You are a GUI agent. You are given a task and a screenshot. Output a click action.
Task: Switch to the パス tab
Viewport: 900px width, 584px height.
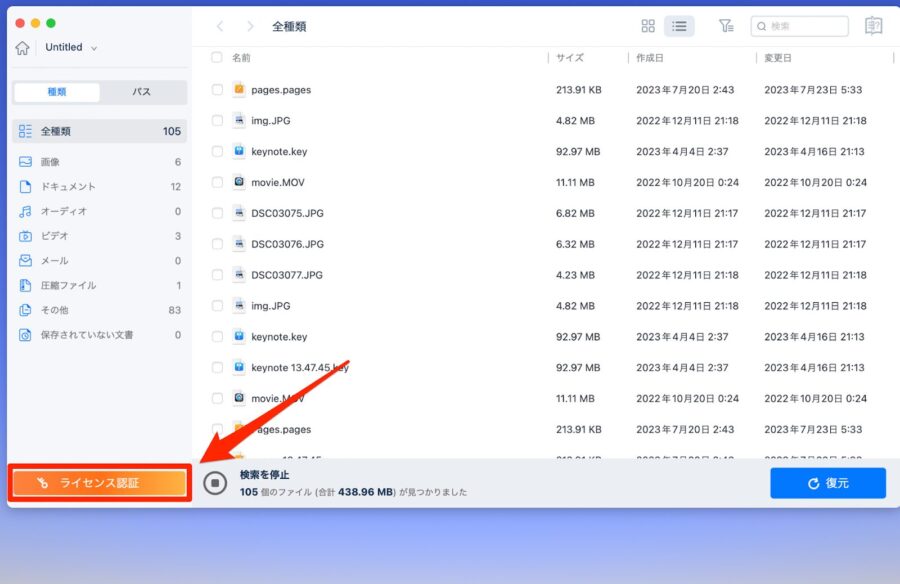tap(142, 92)
